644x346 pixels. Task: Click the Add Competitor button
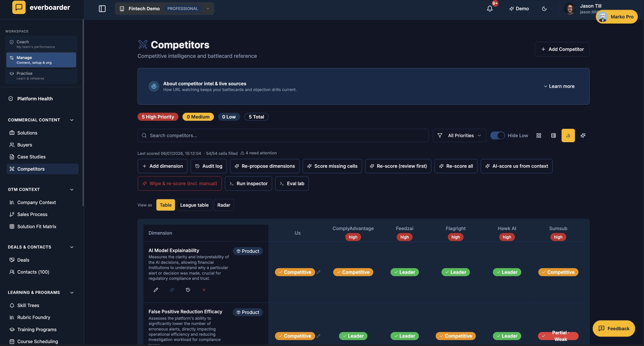[x=562, y=49]
